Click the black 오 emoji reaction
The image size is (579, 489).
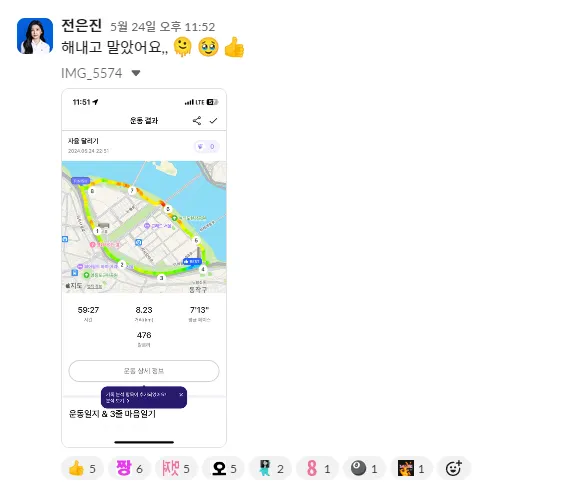pyautogui.click(x=223, y=469)
